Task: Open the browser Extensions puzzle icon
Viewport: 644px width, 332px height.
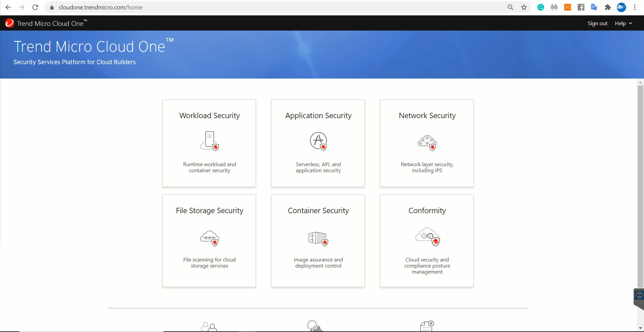Action: pos(608,7)
